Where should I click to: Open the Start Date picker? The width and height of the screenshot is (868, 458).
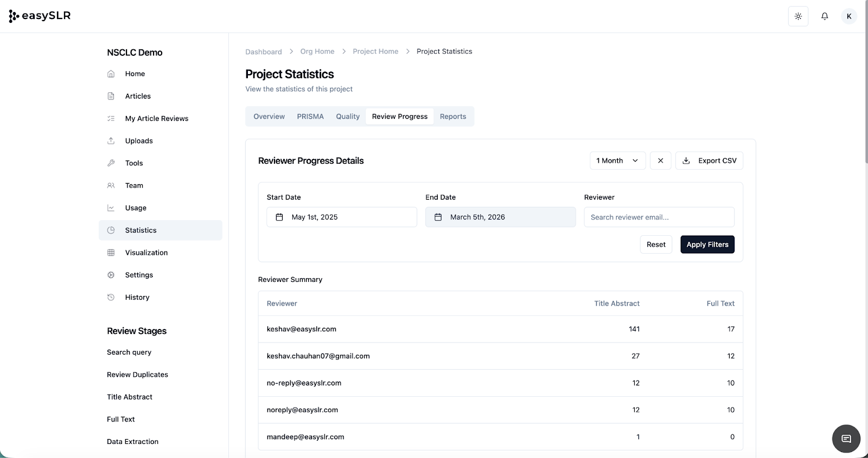coord(341,217)
